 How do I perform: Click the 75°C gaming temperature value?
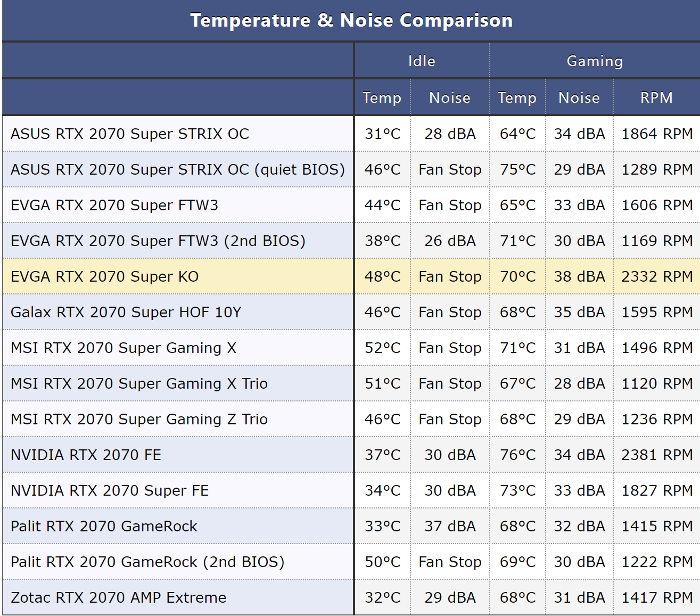coord(517,169)
